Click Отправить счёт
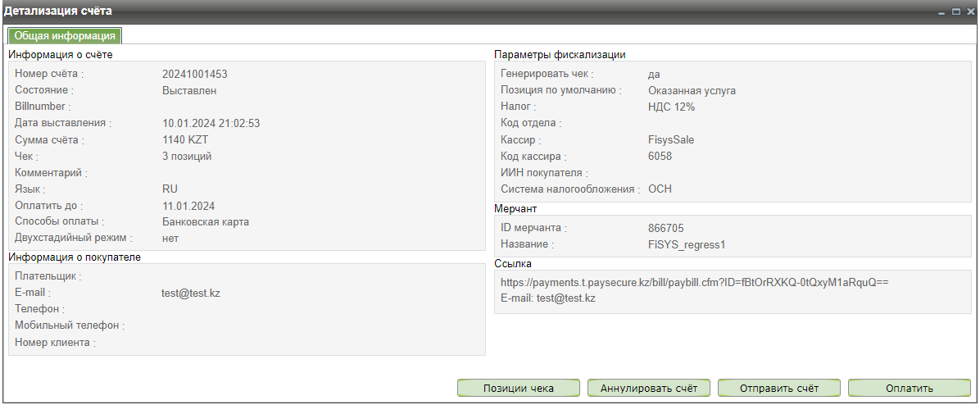This screenshot has height=405, width=980. coord(778,389)
